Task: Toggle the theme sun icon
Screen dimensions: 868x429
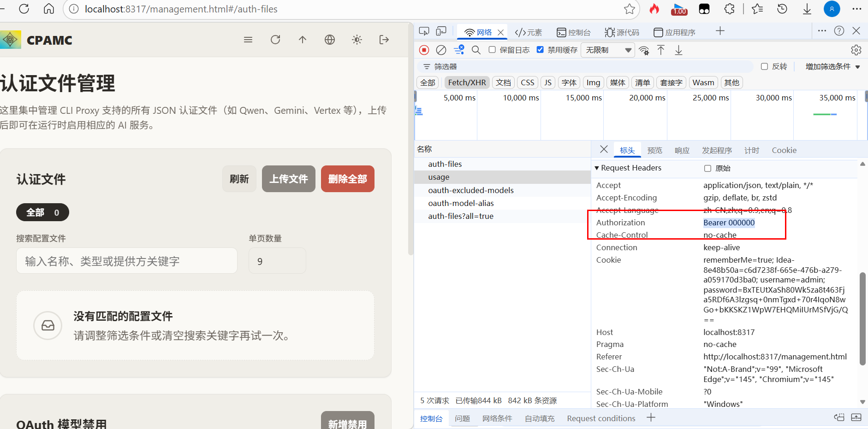Action: (x=357, y=40)
